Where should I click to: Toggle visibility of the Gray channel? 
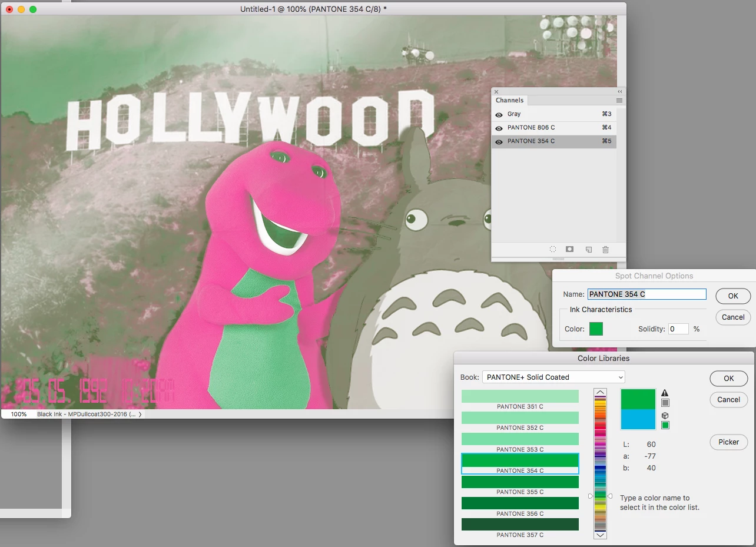point(499,114)
